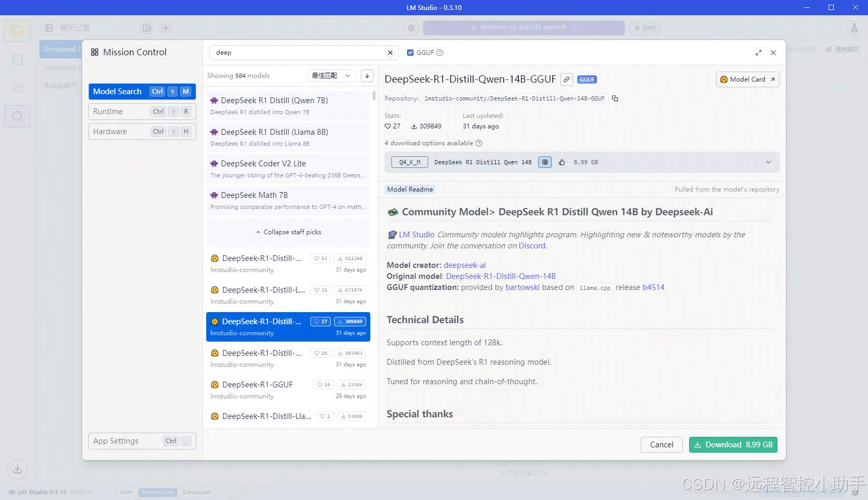This screenshot has width=868, height=500.
Task: Select DeepSeek Coder V2 Lite staff pick
Action: pos(288,169)
